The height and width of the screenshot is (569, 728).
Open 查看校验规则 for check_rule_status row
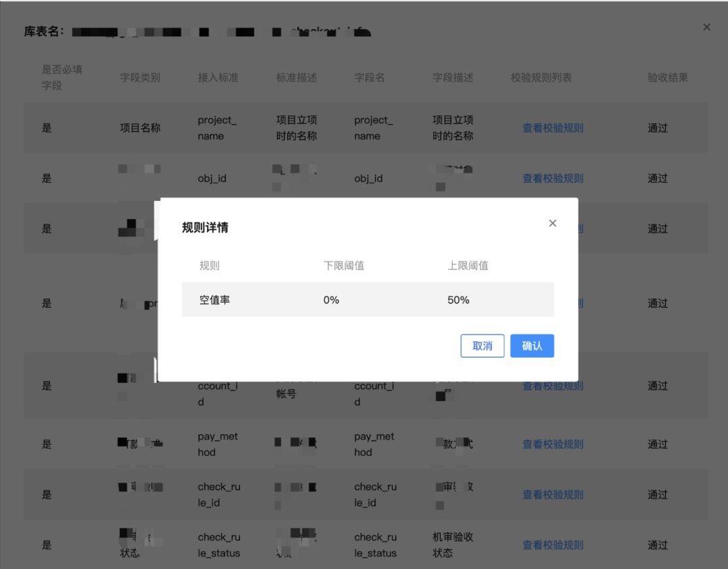pyautogui.click(x=553, y=545)
